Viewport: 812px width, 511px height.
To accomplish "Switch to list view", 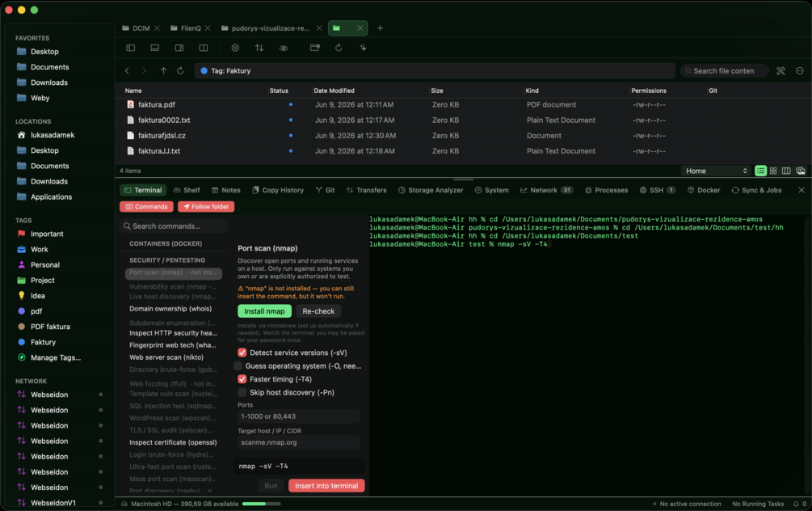I will [760, 171].
